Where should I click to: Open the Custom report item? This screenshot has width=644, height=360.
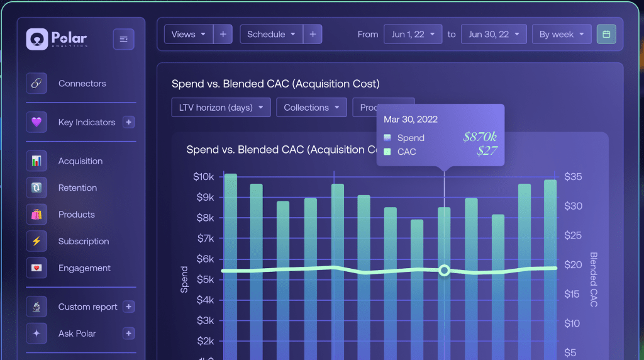pos(87,307)
